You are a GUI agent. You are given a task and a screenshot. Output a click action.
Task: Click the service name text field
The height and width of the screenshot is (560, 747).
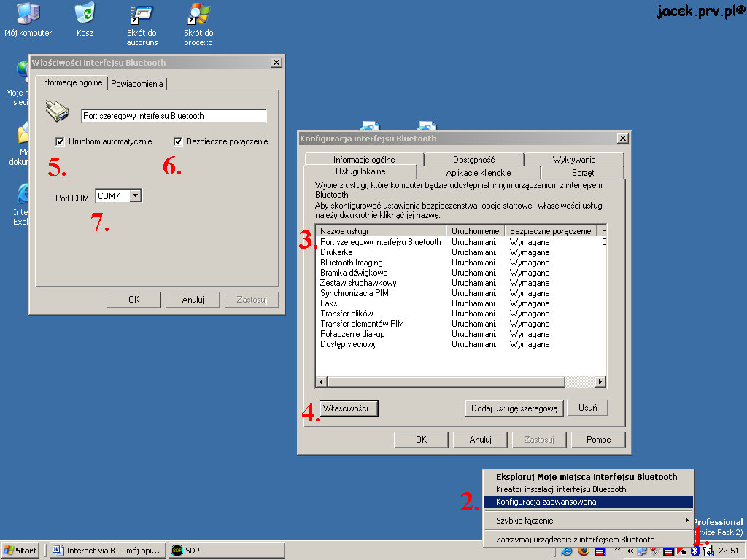tap(174, 116)
